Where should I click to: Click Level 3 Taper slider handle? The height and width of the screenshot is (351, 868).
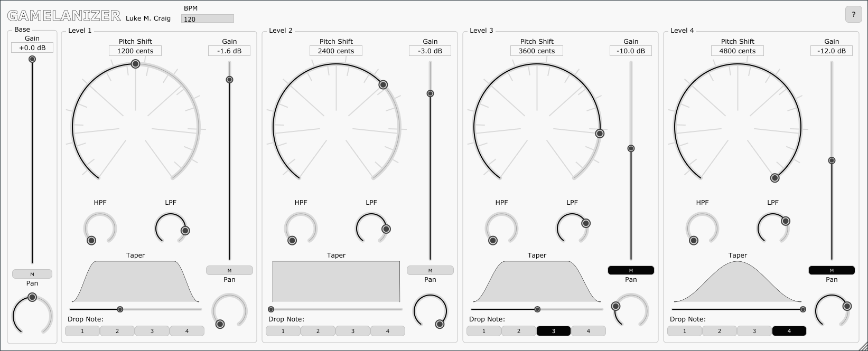pyautogui.click(x=537, y=309)
